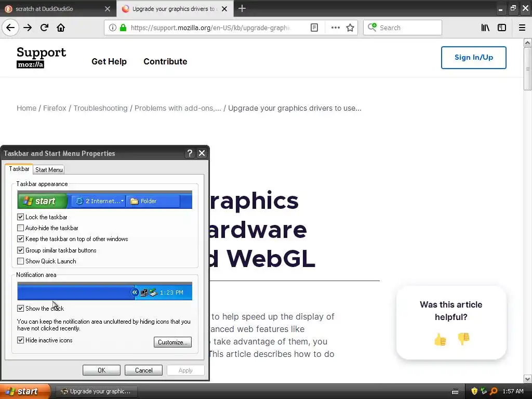Uncheck Hide inactive icons
Viewport: 532px width, 399px height.
point(20,340)
